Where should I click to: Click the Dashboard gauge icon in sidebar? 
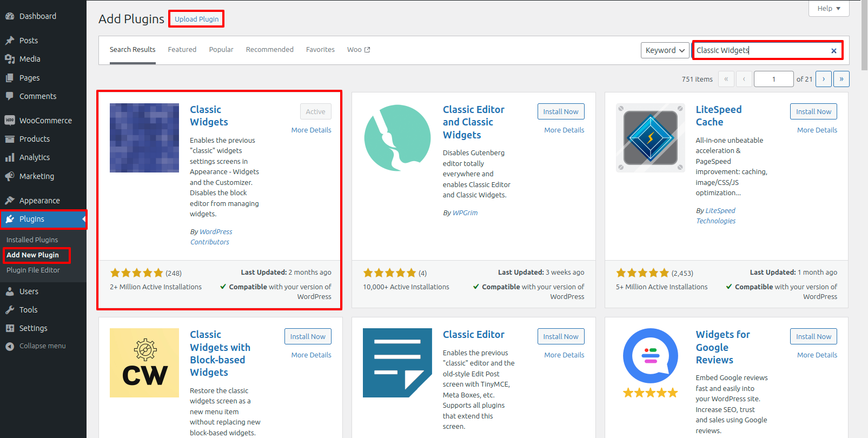pyautogui.click(x=10, y=16)
